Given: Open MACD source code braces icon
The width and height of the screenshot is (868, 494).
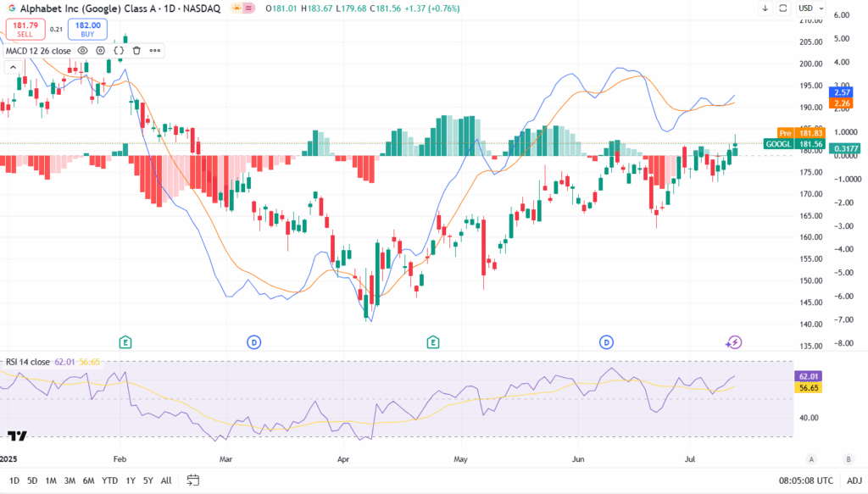Looking at the screenshot, I should pyautogui.click(x=119, y=50).
